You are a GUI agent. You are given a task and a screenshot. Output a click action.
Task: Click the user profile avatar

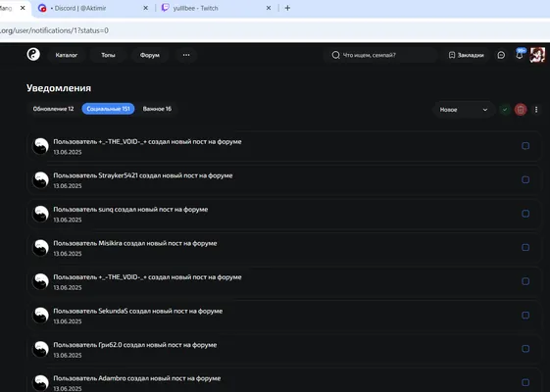click(537, 55)
